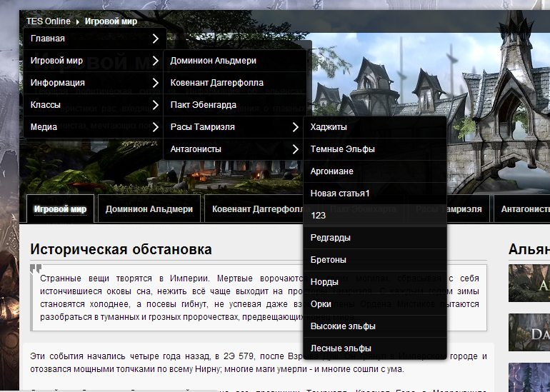Choose Норды from the races list
Screen dimensions: 550x392
pos(374,281)
